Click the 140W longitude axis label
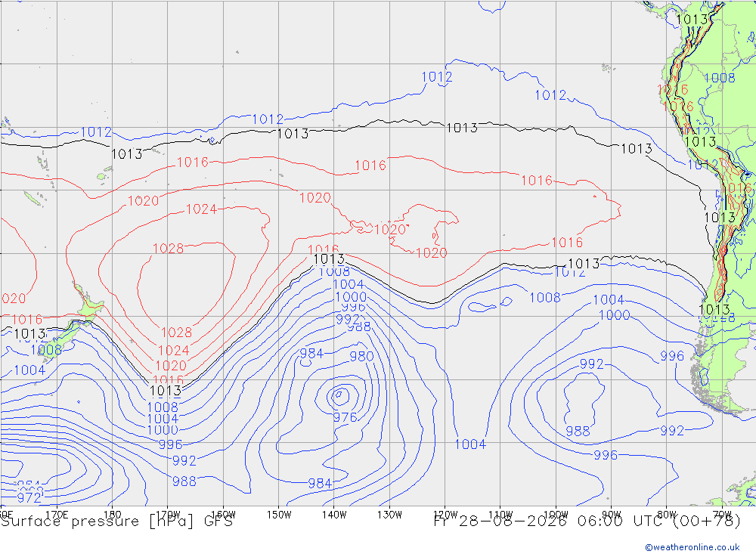The width and height of the screenshot is (756, 554). click(334, 515)
